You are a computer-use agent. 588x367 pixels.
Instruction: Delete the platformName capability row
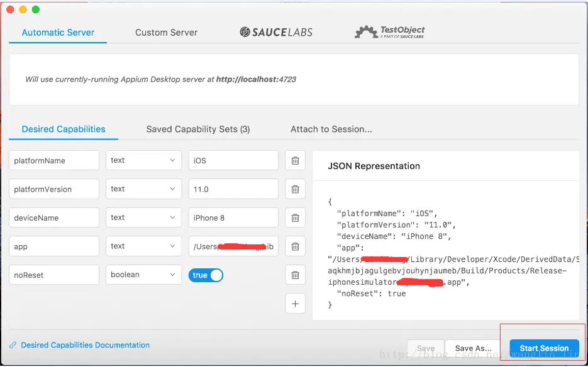click(295, 161)
